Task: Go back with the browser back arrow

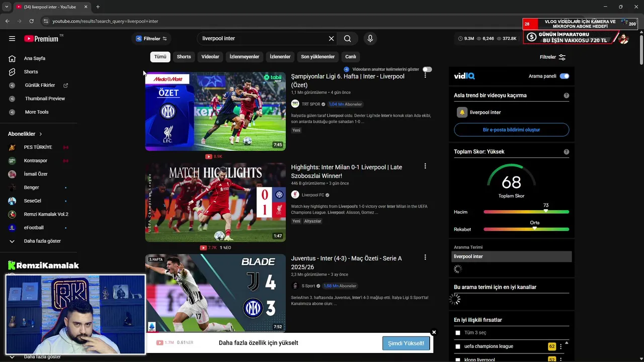Action: [8, 21]
